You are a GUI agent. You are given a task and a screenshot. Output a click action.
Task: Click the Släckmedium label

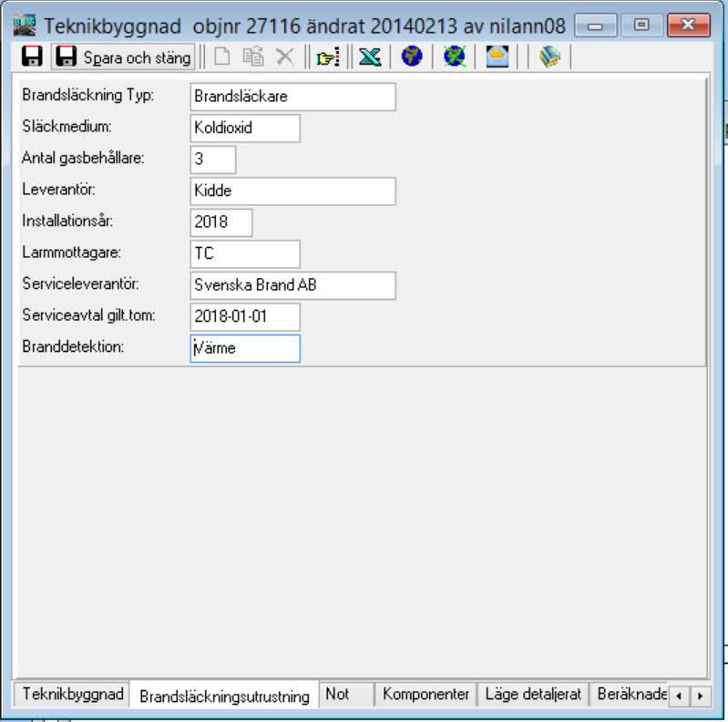click(x=67, y=127)
